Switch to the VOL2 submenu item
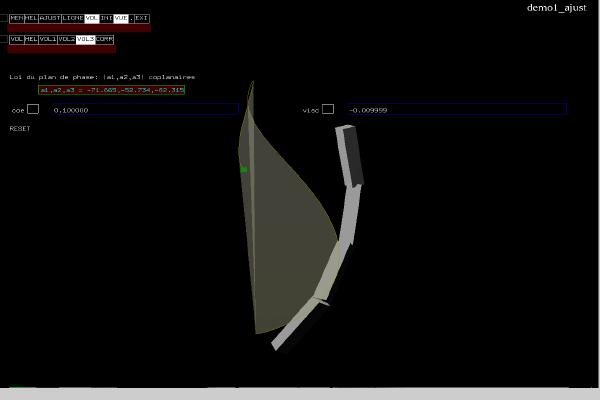The height and width of the screenshot is (400, 600). 67,39
